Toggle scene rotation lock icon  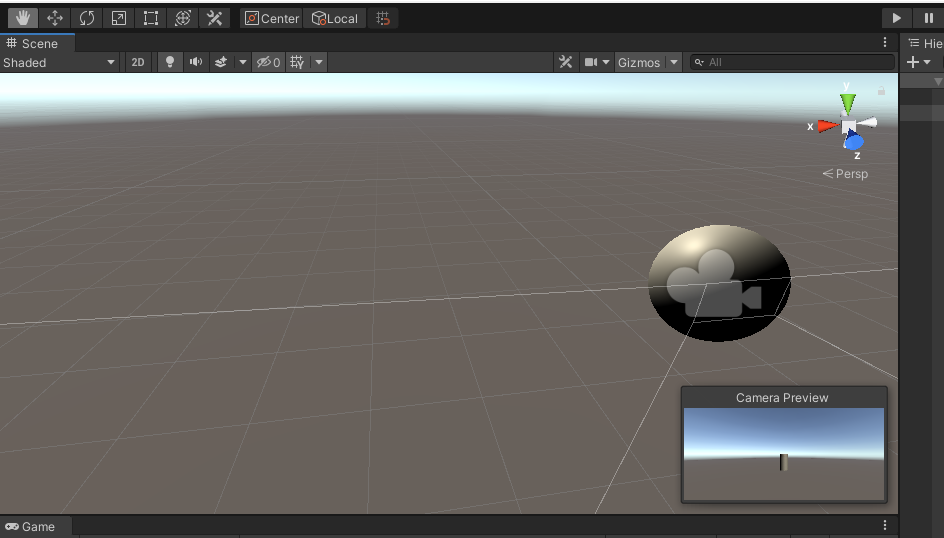(x=881, y=90)
